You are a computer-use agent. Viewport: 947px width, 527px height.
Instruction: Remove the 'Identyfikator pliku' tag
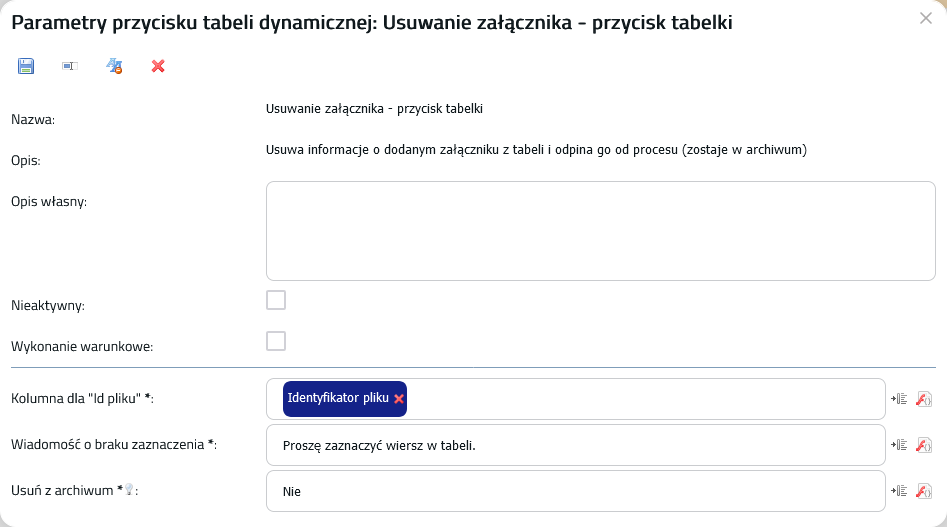click(399, 398)
